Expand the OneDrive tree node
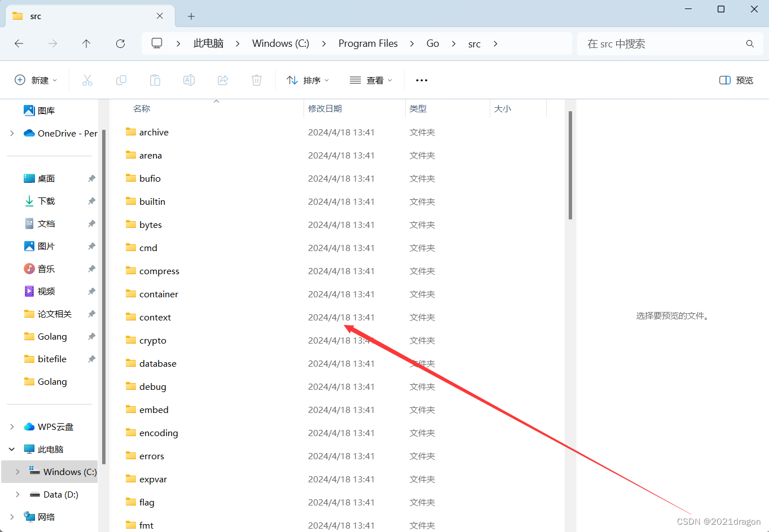Image resolution: width=769 pixels, height=532 pixels. click(12, 133)
